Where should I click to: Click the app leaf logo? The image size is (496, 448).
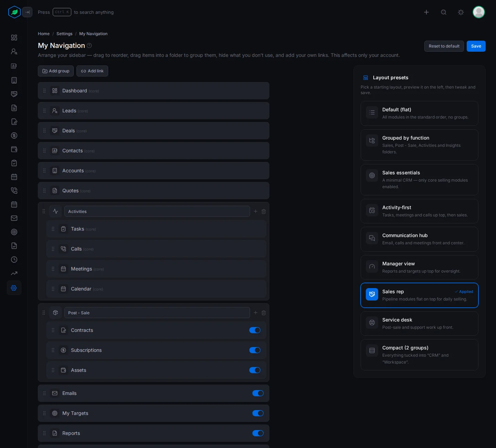click(x=14, y=12)
